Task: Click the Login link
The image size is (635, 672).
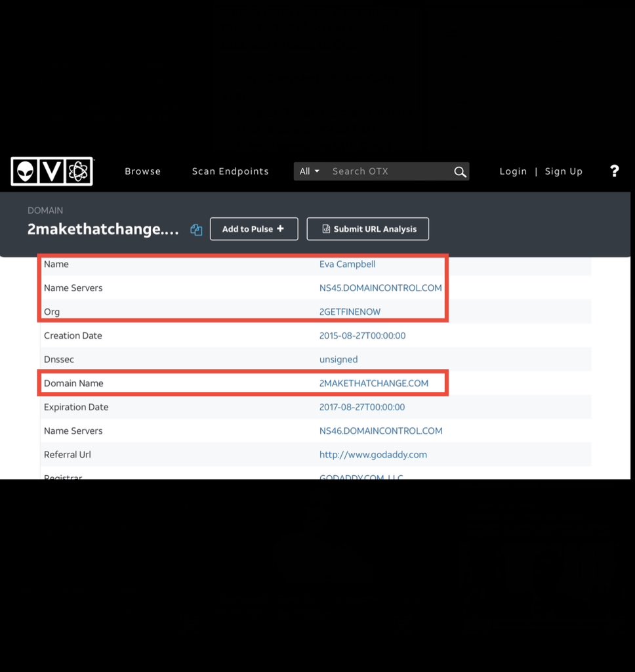Action: pyautogui.click(x=513, y=171)
